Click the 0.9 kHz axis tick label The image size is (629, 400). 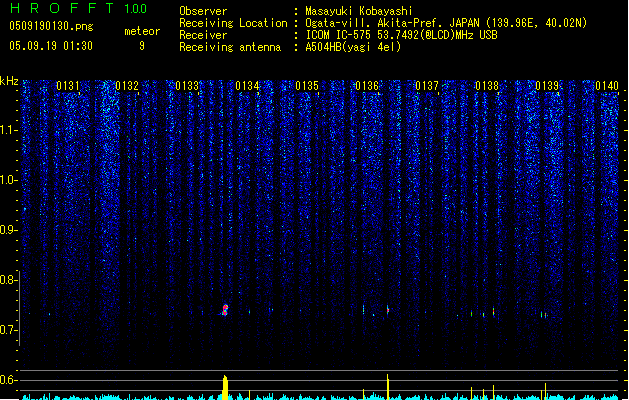point(8,230)
